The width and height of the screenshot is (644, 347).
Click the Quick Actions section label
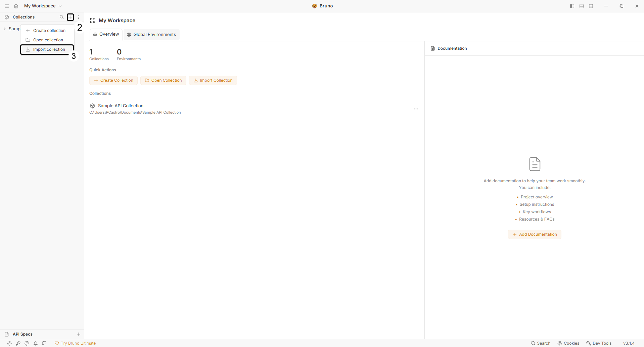(x=103, y=70)
